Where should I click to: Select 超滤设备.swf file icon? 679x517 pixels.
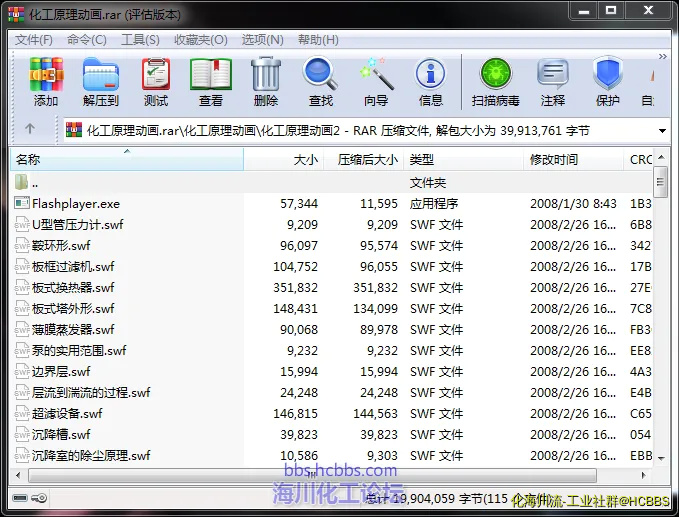[x=22, y=414]
